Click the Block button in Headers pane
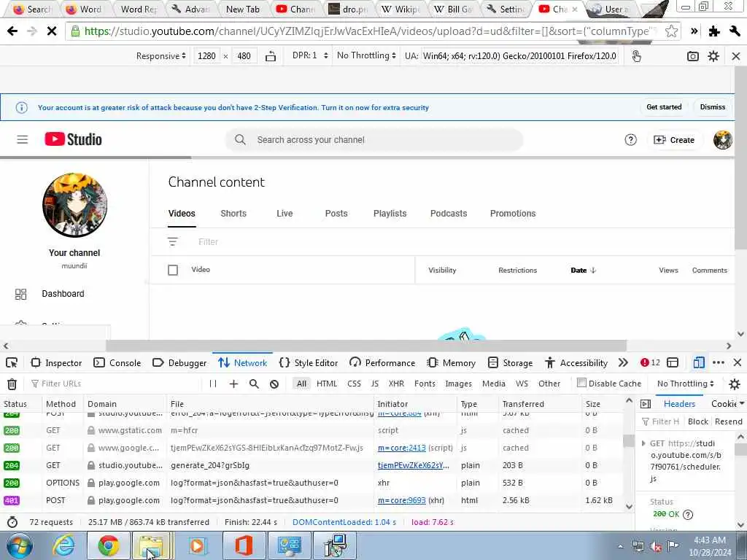The width and height of the screenshot is (747, 560). pos(698,422)
